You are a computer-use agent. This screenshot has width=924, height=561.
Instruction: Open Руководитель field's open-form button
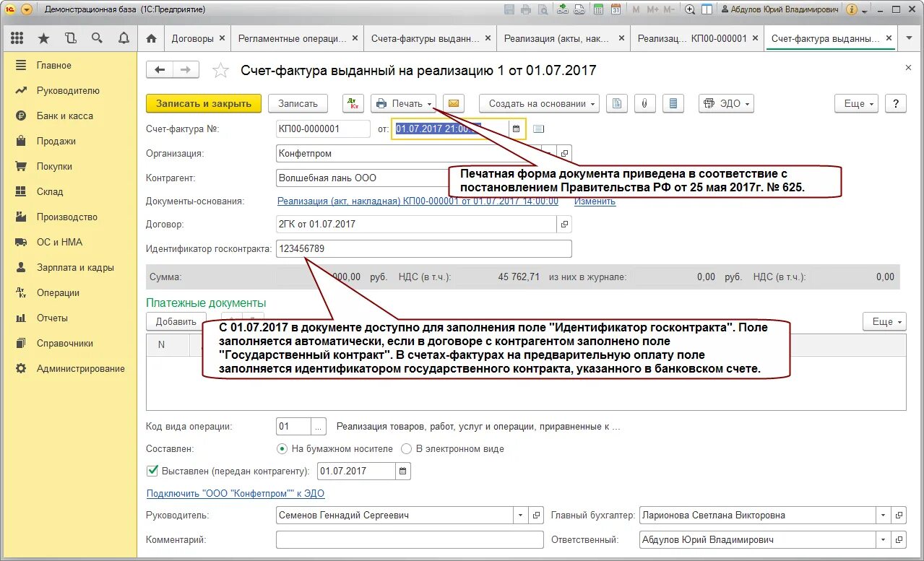click(x=536, y=516)
